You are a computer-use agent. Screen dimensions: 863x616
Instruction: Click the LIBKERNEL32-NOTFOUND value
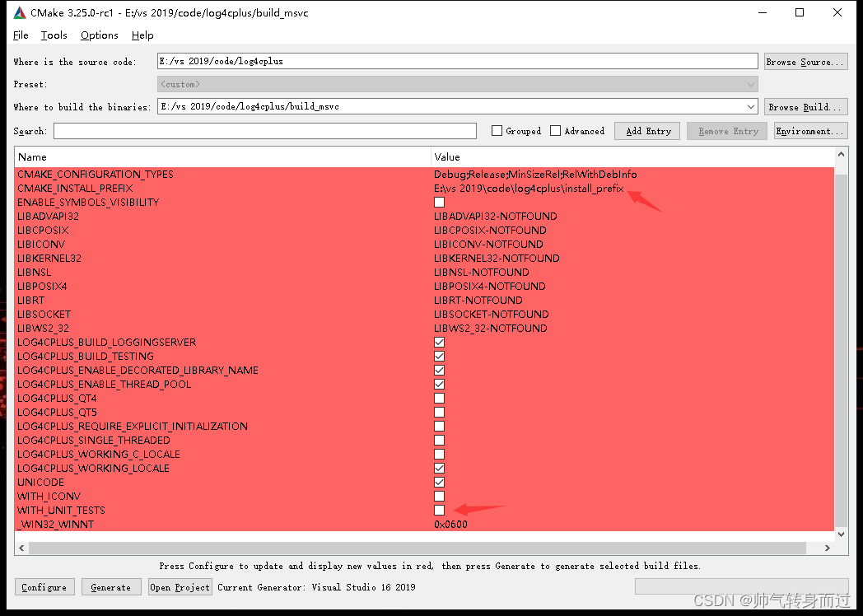tap(497, 259)
